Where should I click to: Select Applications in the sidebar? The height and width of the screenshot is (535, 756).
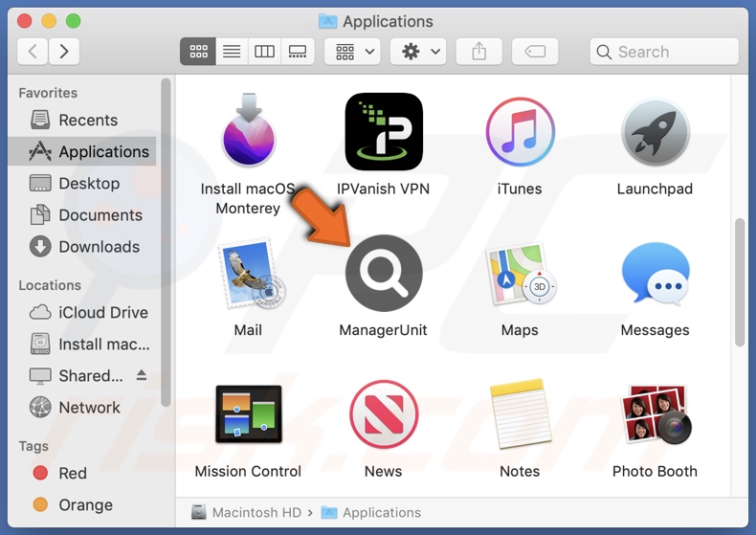tap(82, 152)
